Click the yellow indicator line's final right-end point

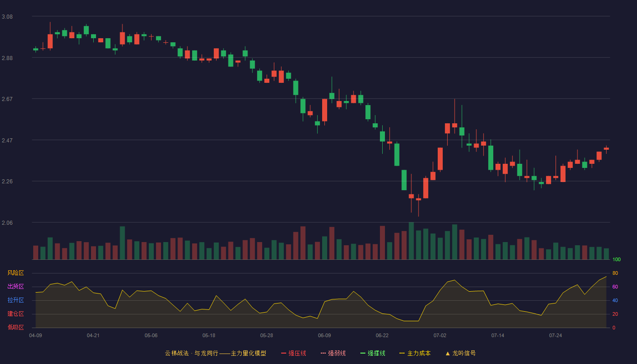point(606,277)
